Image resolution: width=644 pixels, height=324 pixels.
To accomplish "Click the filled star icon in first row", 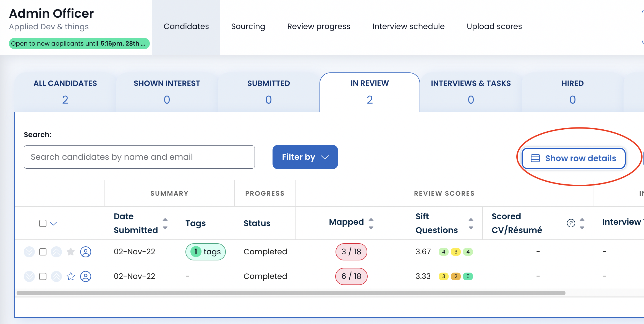I will pyautogui.click(x=71, y=252).
